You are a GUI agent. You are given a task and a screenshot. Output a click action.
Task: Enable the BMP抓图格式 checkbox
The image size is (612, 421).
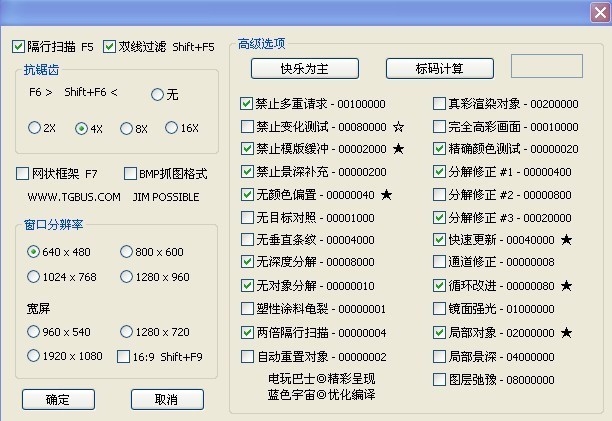click(x=130, y=174)
